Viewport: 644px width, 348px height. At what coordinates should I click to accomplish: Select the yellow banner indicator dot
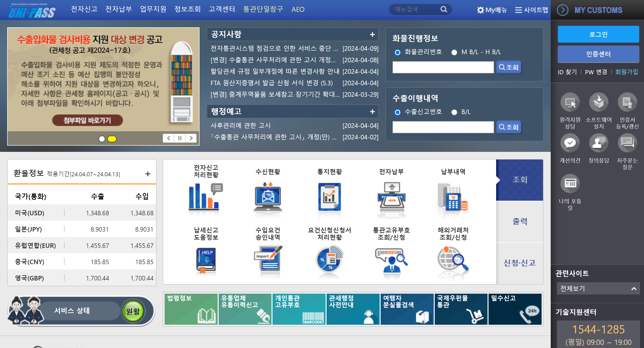[112, 139]
